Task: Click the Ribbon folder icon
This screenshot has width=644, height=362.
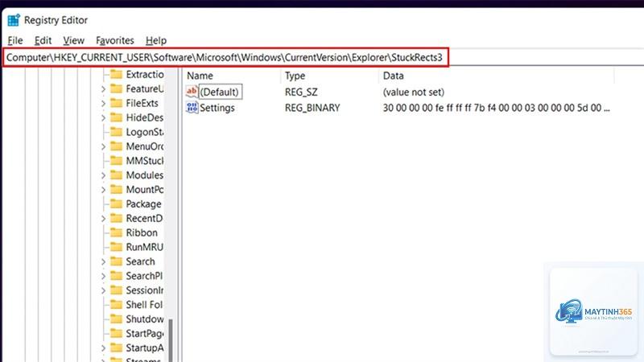Action: 116,232
